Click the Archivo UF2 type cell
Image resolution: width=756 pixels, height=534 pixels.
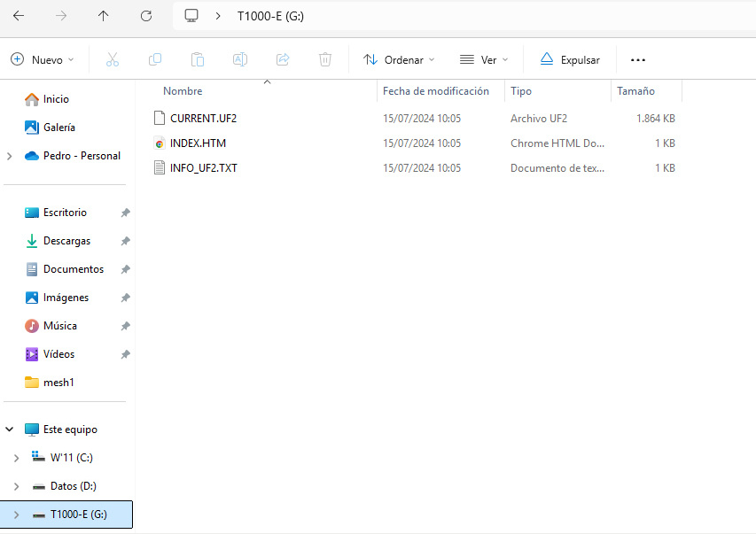click(539, 119)
